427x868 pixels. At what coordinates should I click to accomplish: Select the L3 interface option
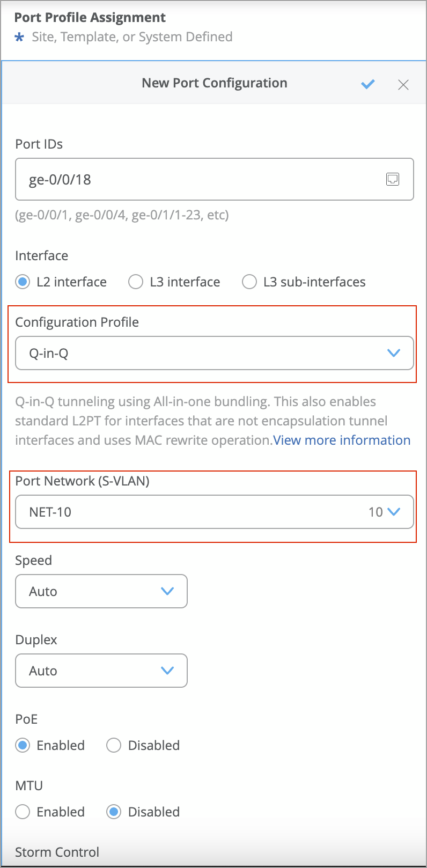[x=136, y=282]
